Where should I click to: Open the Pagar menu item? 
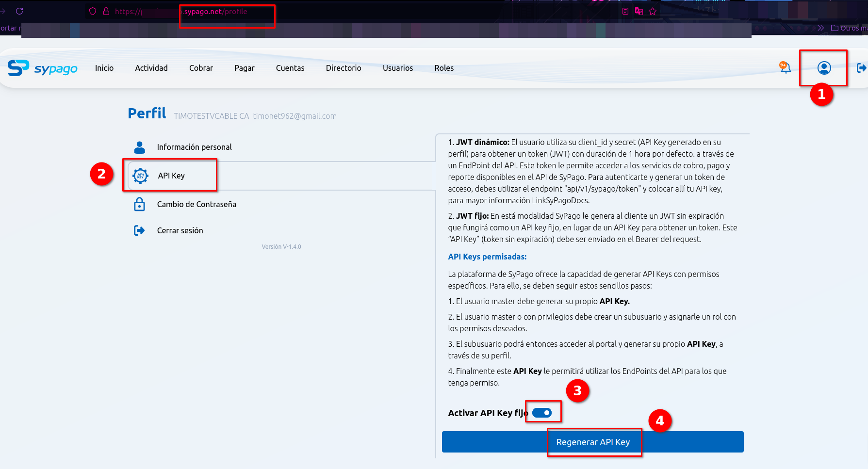click(245, 68)
